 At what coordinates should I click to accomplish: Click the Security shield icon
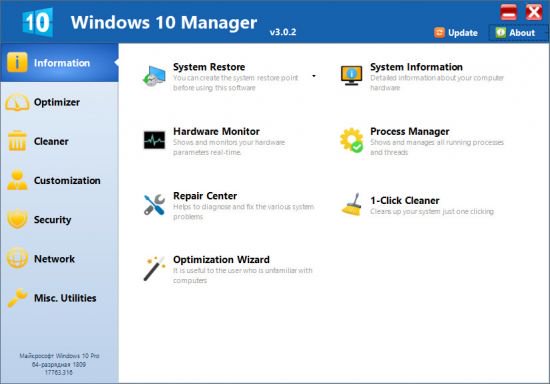click(x=17, y=219)
